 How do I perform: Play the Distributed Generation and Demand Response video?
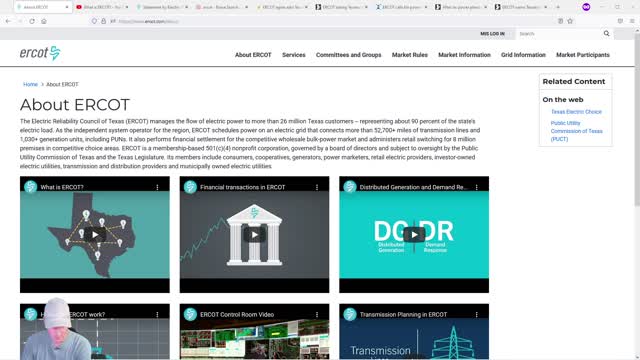click(x=414, y=235)
